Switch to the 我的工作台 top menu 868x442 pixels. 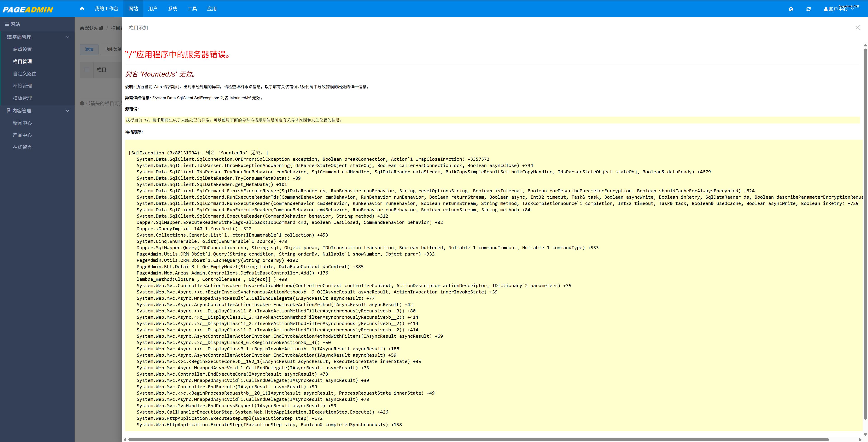(106, 9)
